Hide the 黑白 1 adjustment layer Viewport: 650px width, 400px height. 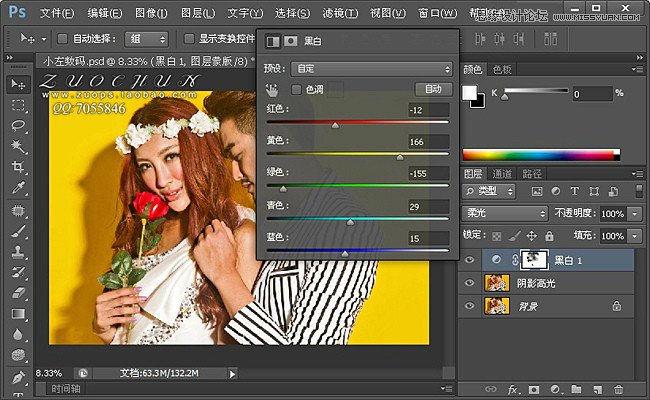471,260
